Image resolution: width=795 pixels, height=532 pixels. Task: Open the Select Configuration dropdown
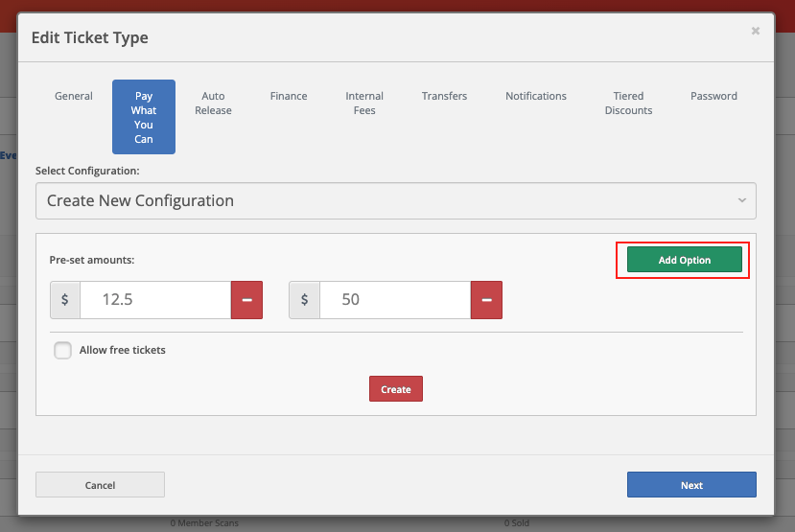[x=395, y=201]
